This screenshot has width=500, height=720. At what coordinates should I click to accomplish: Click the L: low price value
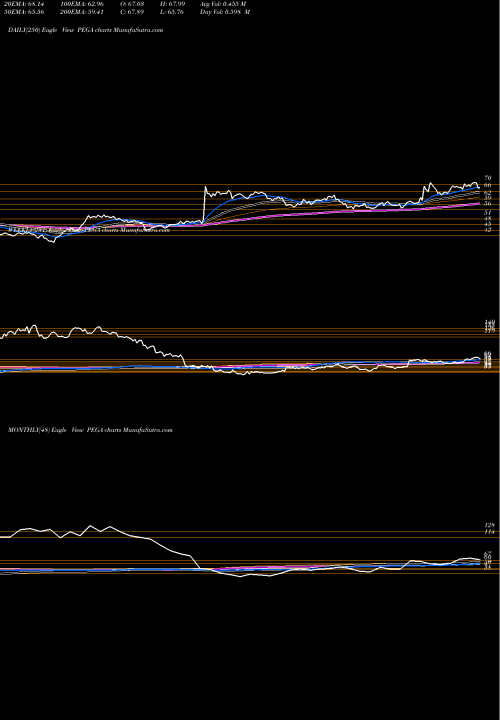[x=172, y=12]
